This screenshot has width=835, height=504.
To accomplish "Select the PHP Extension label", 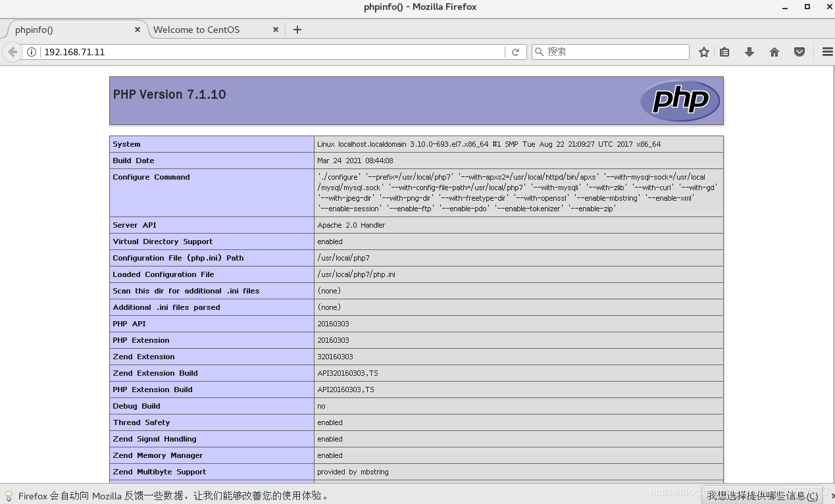I will 141,340.
